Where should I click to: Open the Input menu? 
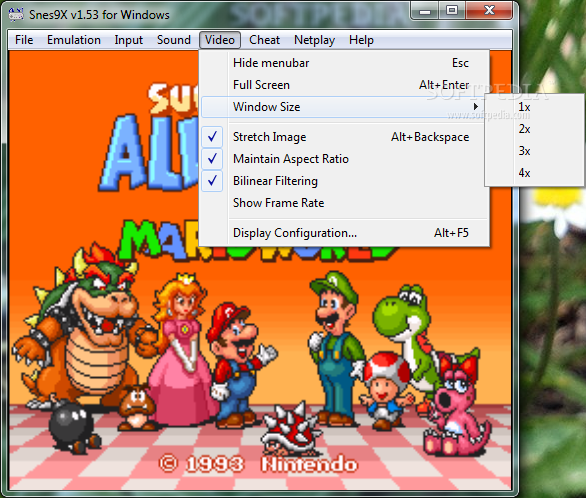coord(129,40)
